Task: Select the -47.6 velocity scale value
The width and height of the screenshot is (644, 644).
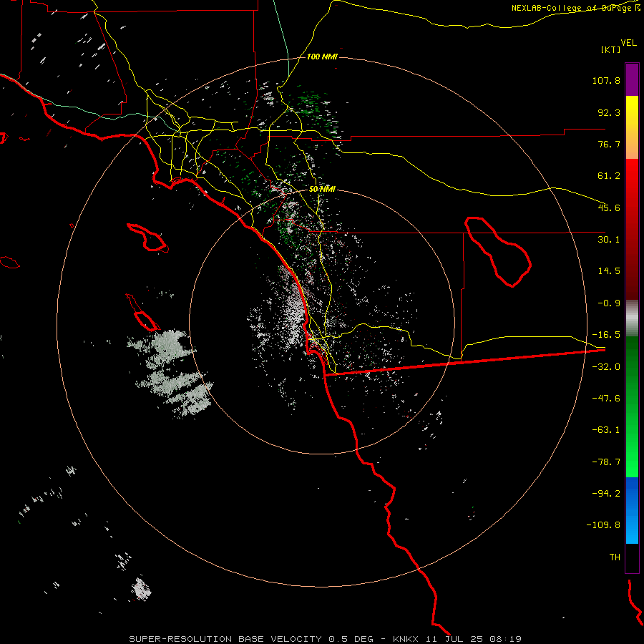Action: coord(606,399)
